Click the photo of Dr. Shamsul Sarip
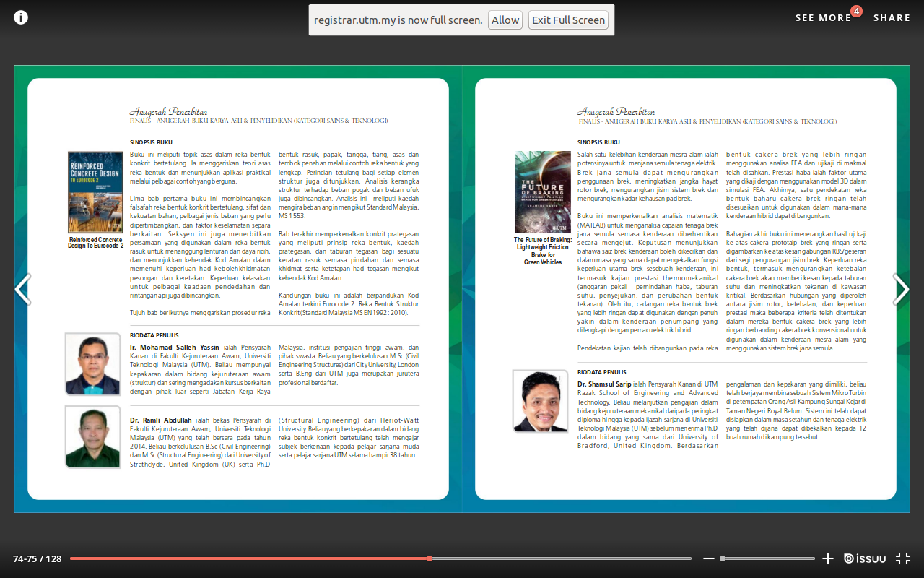Screen dimensions: 924x578 (541, 401)
